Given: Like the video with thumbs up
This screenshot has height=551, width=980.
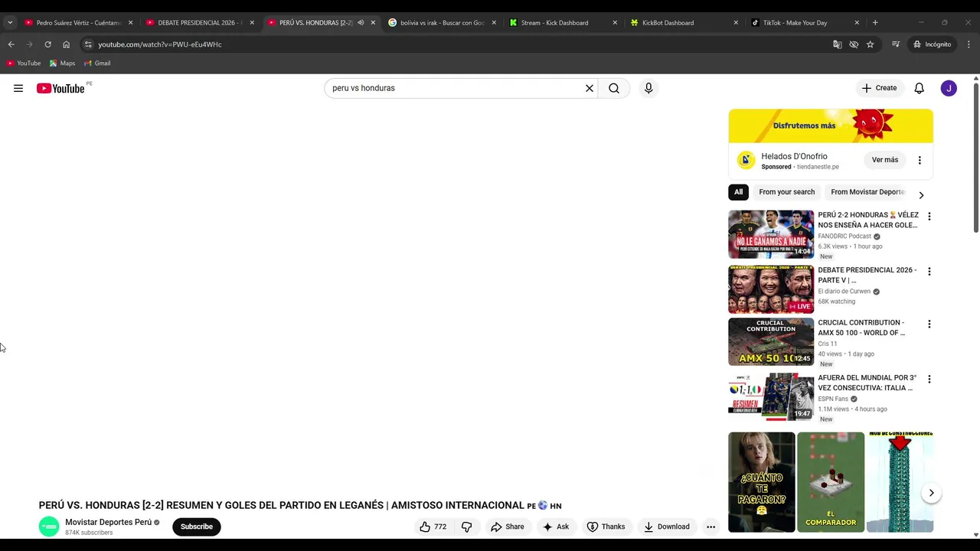Looking at the screenshot, I should coord(433,527).
